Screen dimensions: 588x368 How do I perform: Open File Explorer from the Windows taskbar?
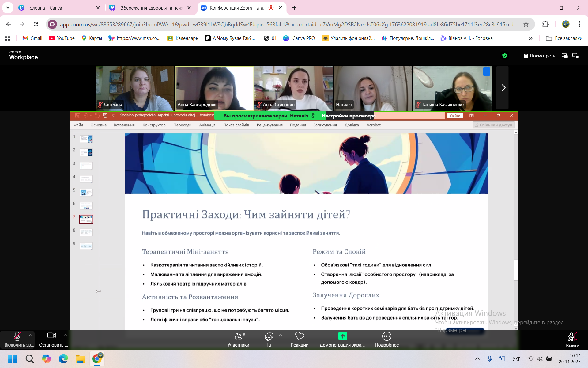pyautogui.click(x=80, y=359)
